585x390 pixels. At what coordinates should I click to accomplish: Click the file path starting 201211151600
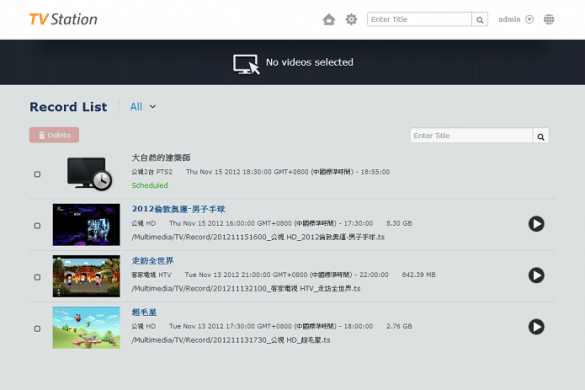click(x=258, y=237)
